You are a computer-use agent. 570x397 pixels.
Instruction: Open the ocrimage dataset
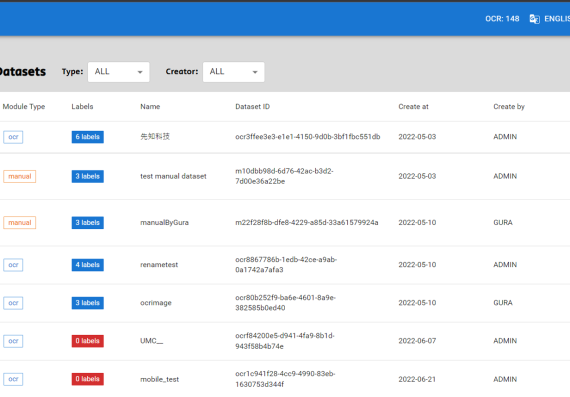click(x=156, y=303)
